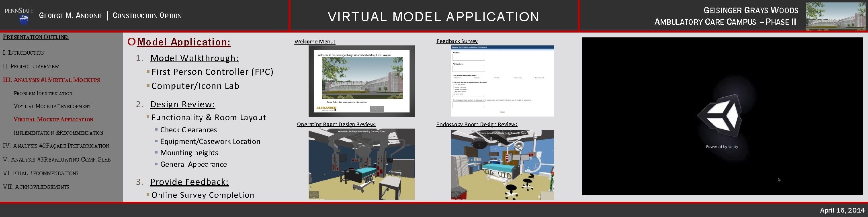The height and width of the screenshot is (217, 868).
Task: Select 'Virtual Mockup Development' outline sub-item
Action: [x=53, y=106]
